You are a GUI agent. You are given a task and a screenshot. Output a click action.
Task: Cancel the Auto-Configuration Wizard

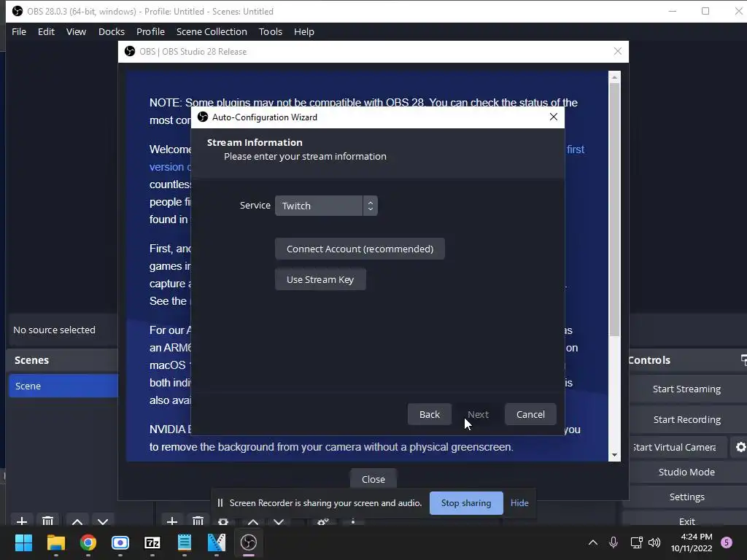click(530, 414)
